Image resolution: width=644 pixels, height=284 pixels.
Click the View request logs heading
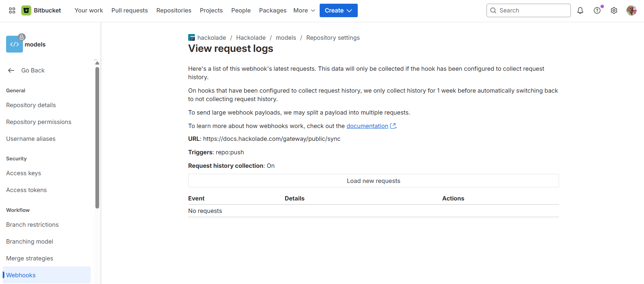231,49
